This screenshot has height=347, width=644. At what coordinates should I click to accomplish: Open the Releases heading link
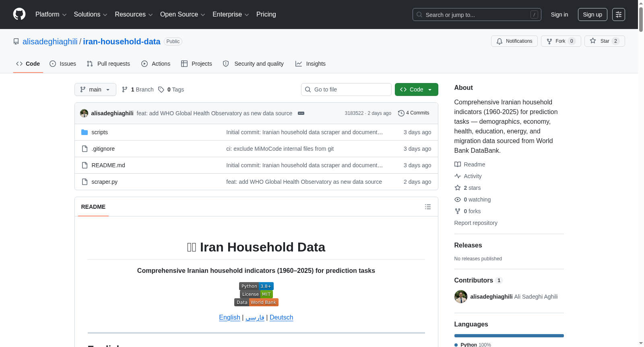[x=468, y=245]
